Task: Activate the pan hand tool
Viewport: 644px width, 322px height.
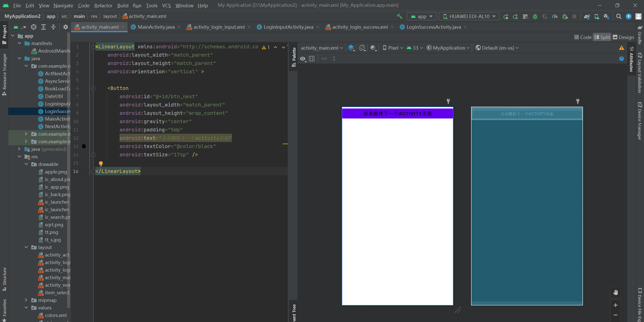Action: [x=615, y=292]
